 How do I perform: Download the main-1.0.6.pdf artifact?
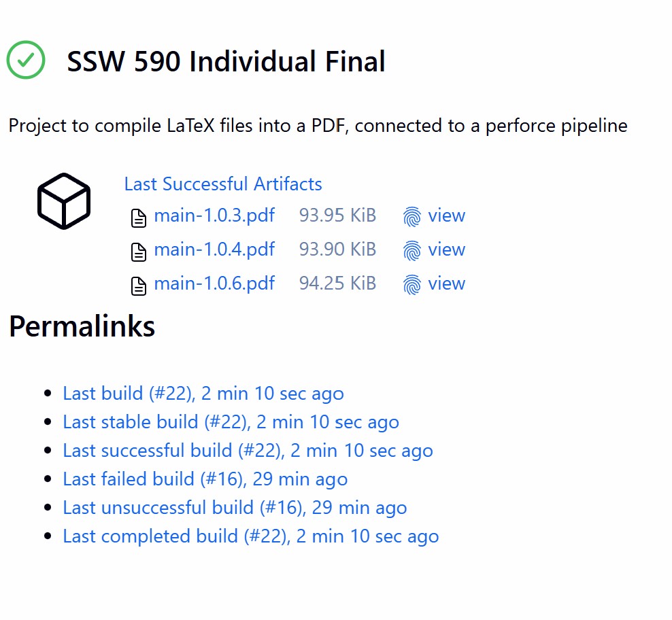coord(214,283)
